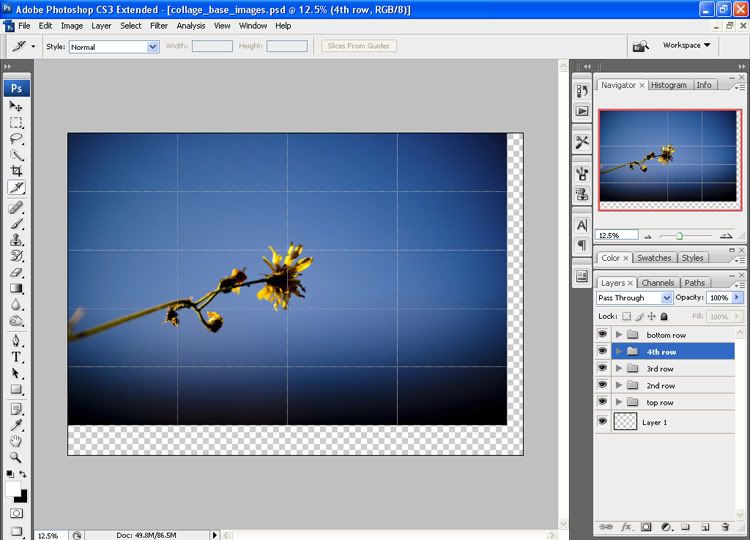
Task: Hide the 3rd row group
Action: pyautogui.click(x=602, y=368)
